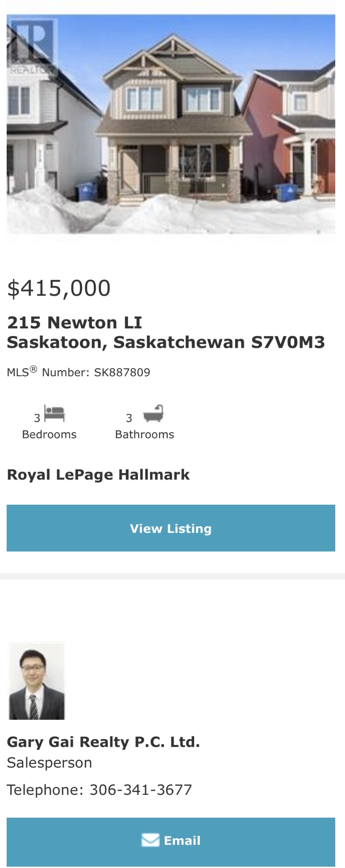Click the Bathrooms label
Screen dimensions: 345x868
click(145, 434)
